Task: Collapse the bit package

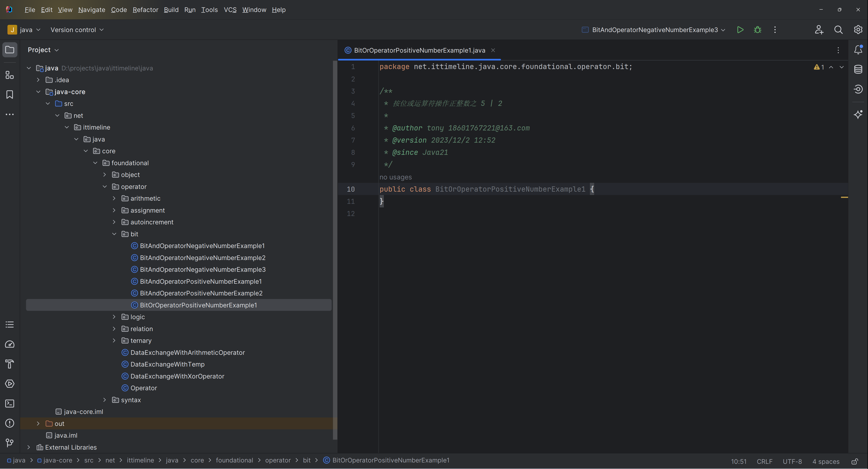Action: point(114,234)
